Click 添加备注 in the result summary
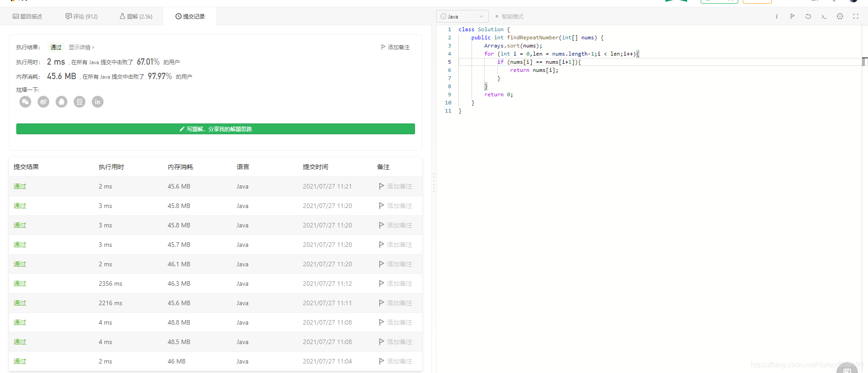This screenshot has height=373, width=868. (x=396, y=47)
